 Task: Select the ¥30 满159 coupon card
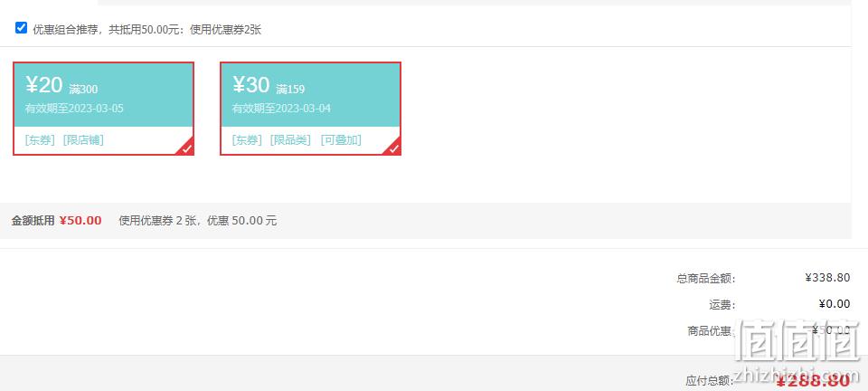coord(310,109)
